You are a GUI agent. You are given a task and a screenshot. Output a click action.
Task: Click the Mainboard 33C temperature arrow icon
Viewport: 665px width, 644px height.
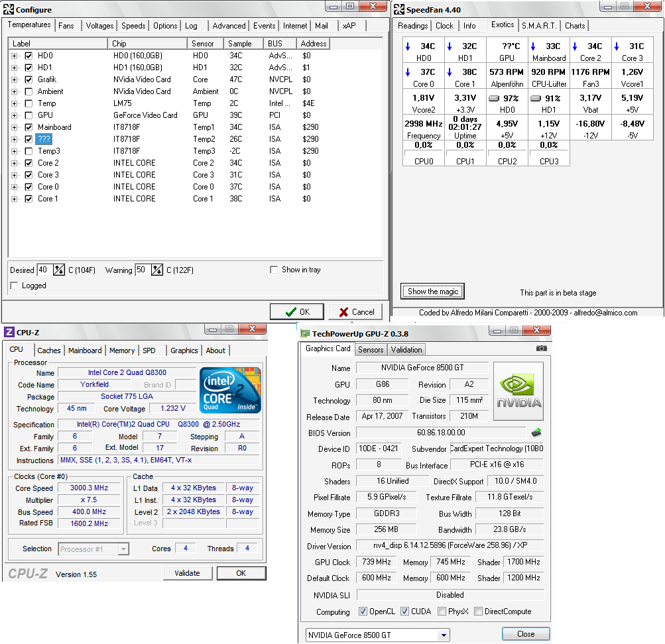tap(533, 46)
